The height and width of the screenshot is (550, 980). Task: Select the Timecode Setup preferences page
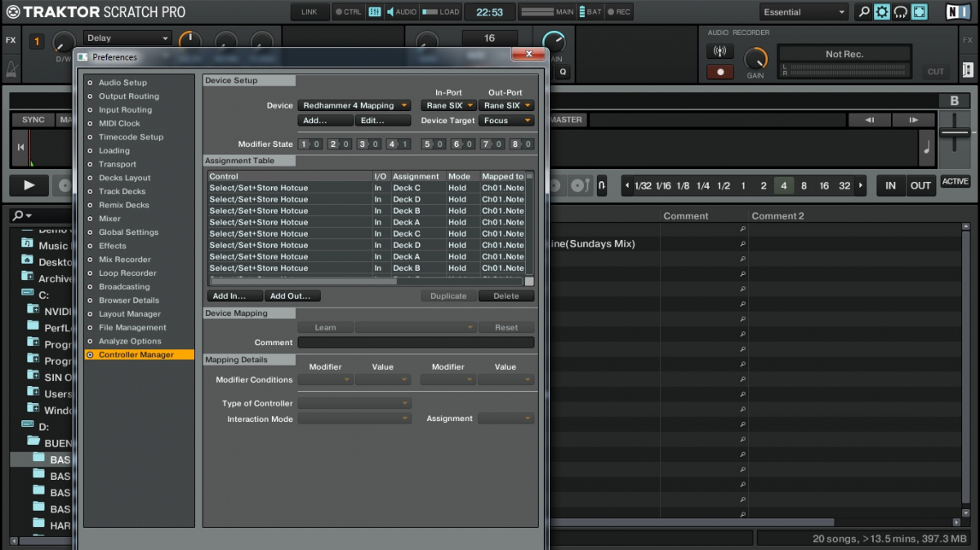pyautogui.click(x=131, y=137)
